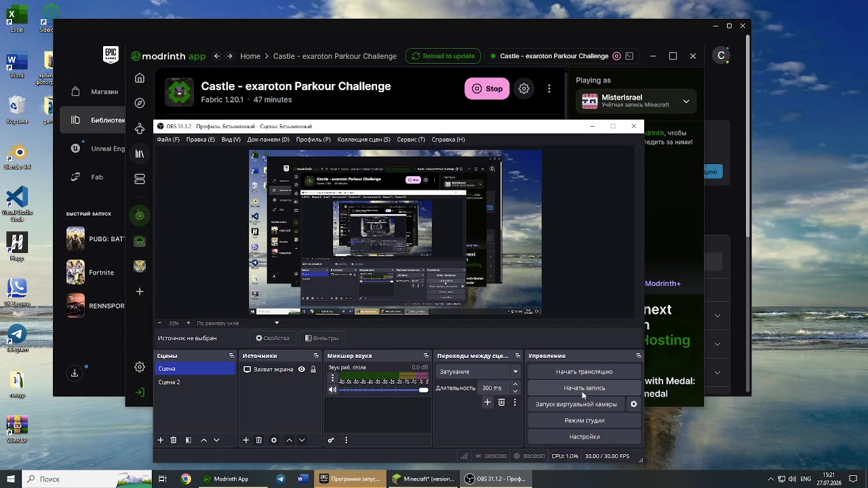Screen dimensions: 868x488
Task: Open Сервис menu in OBS
Action: (x=411, y=140)
